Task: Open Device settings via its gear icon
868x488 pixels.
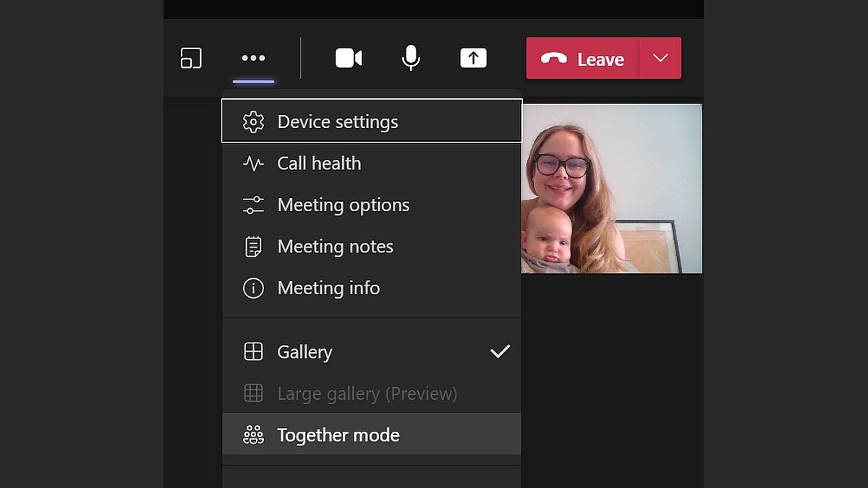Action: point(253,121)
